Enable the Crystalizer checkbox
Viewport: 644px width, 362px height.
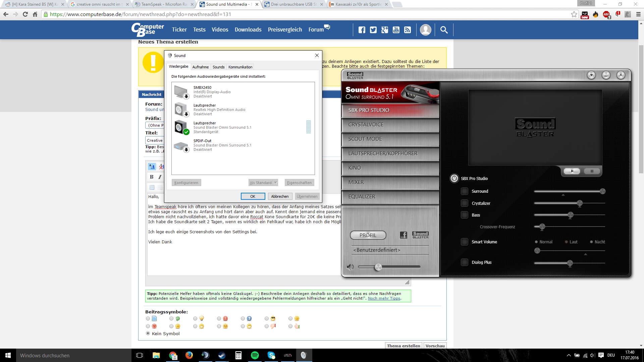pos(465,203)
